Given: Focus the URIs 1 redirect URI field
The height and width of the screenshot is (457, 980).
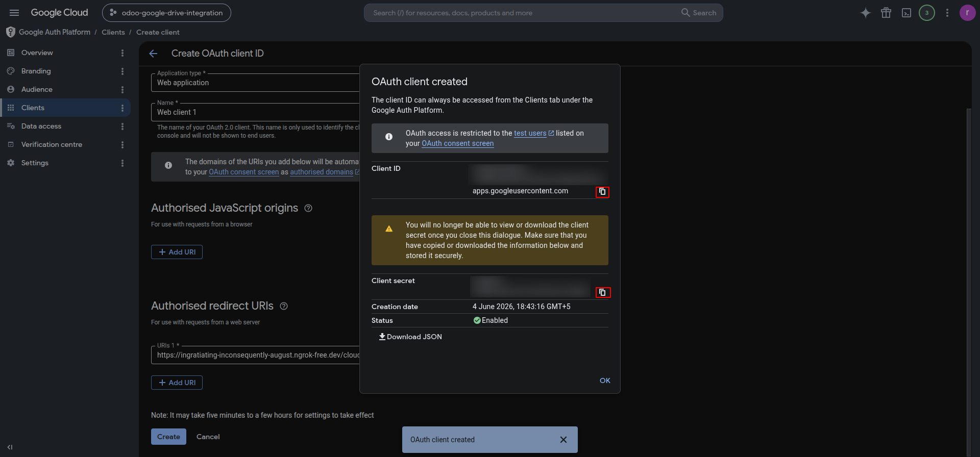Looking at the screenshot, I should pos(255,355).
